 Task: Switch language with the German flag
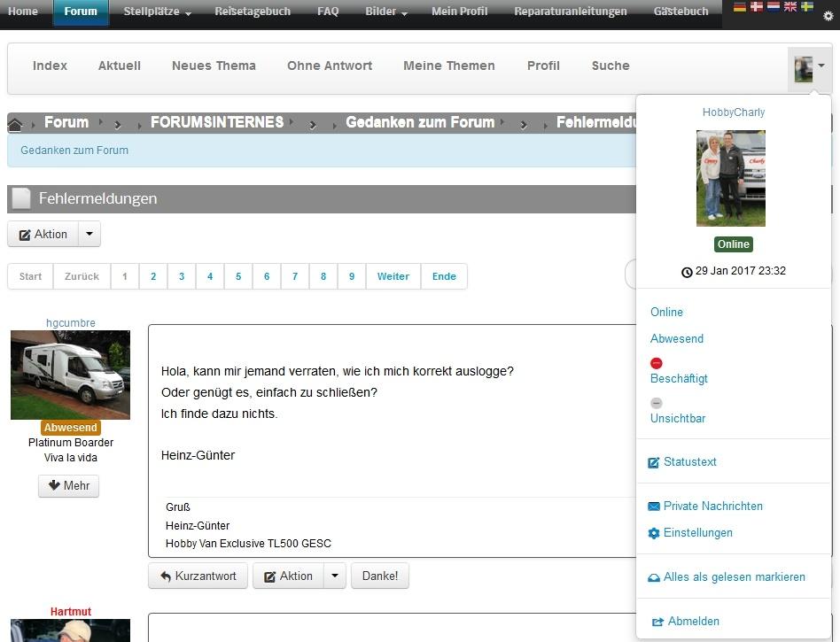pyautogui.click(x=740, y=6)
